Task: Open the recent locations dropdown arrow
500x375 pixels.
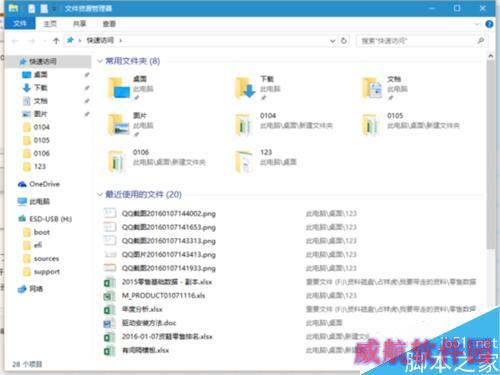Action: pos(44,41)
